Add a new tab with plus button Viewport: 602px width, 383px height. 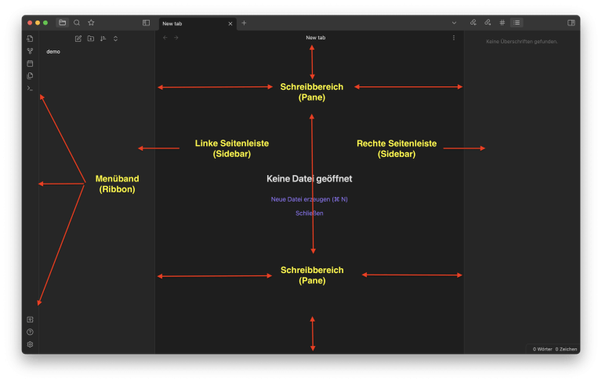click(x=244, y=23)
